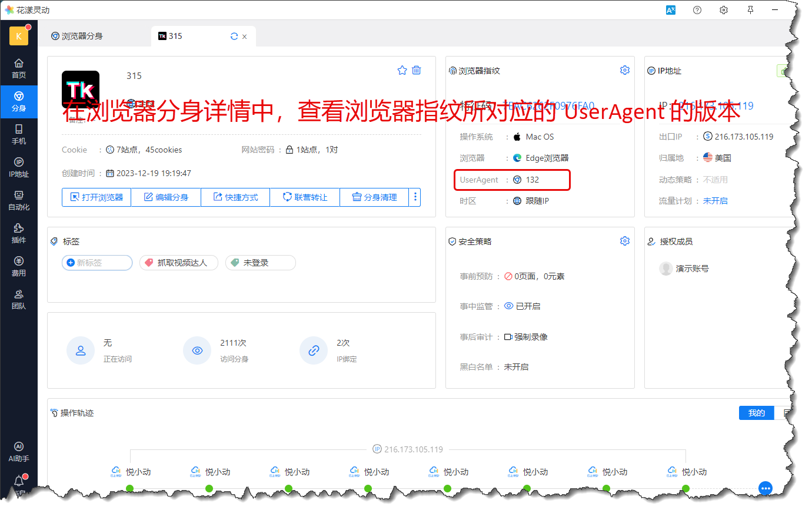812x513 pixels.
Task: Click 分身清理 button
Action: 374,197
